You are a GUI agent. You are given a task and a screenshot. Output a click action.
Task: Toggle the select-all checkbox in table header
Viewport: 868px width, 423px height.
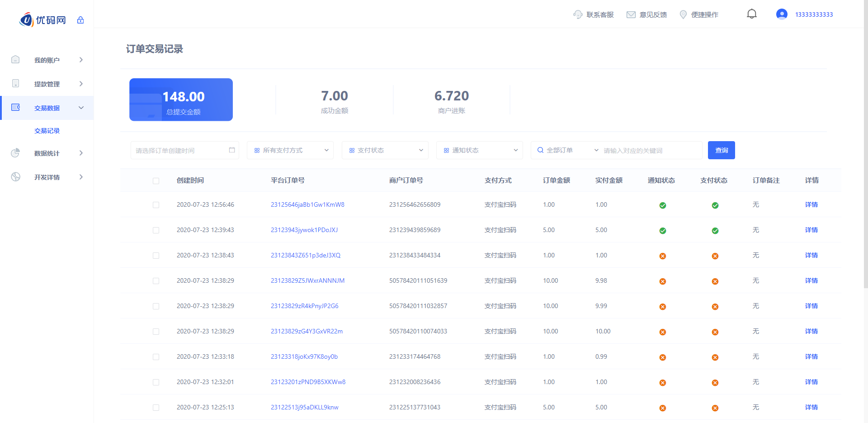point(156,181)
